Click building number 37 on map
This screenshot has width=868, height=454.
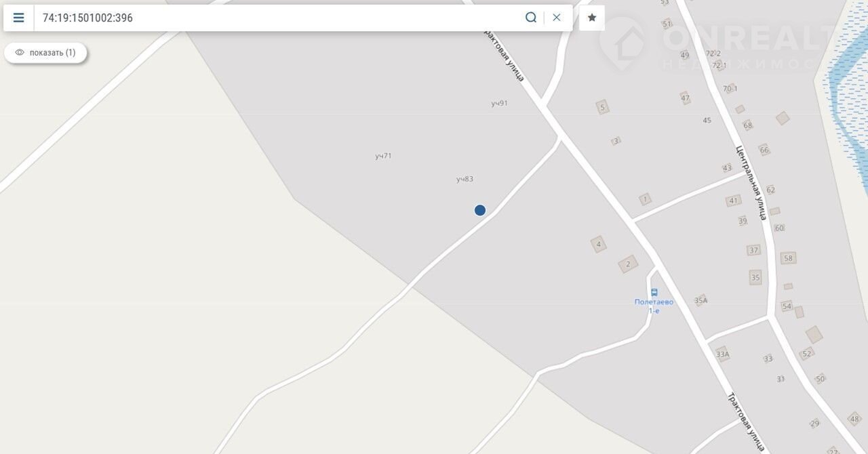coord(754,250)
